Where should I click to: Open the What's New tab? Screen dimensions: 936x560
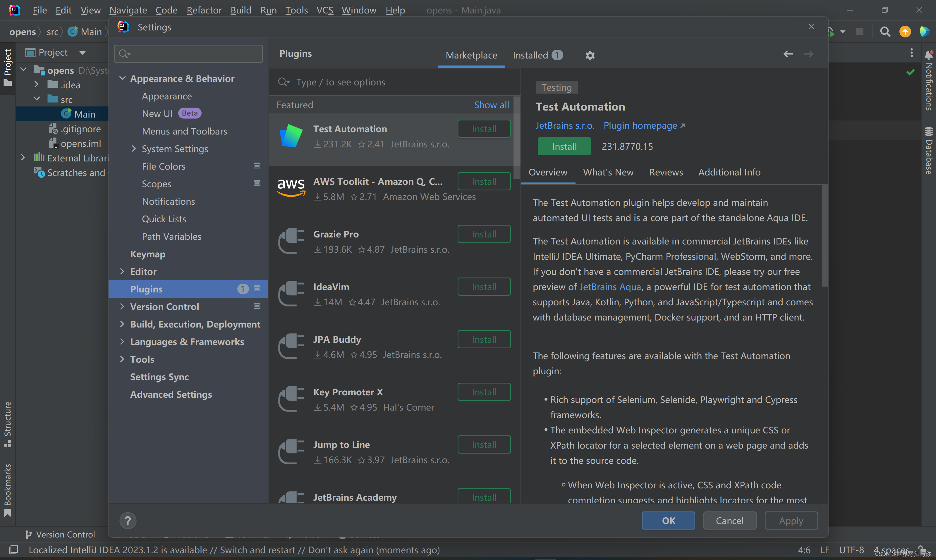point(608,172)
